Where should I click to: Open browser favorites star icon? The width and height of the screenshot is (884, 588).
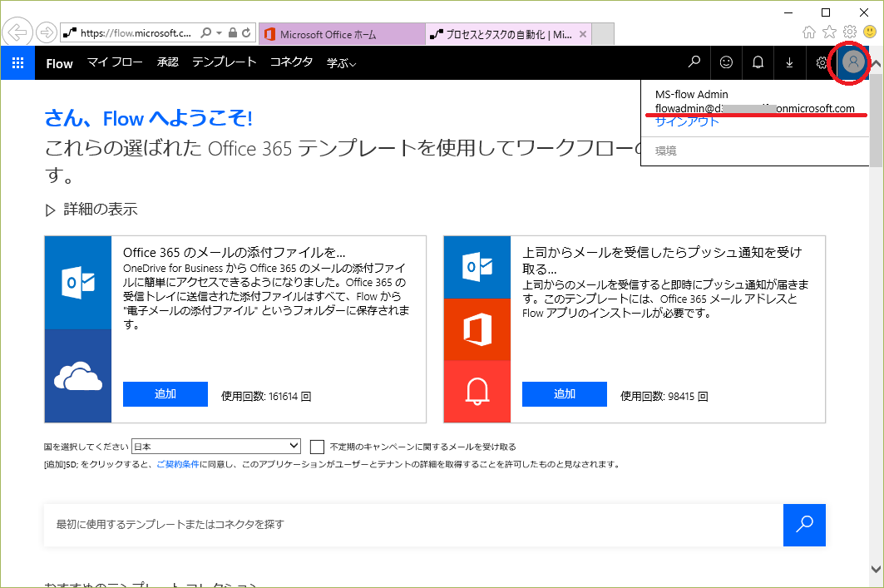click(x=829, y=32)
